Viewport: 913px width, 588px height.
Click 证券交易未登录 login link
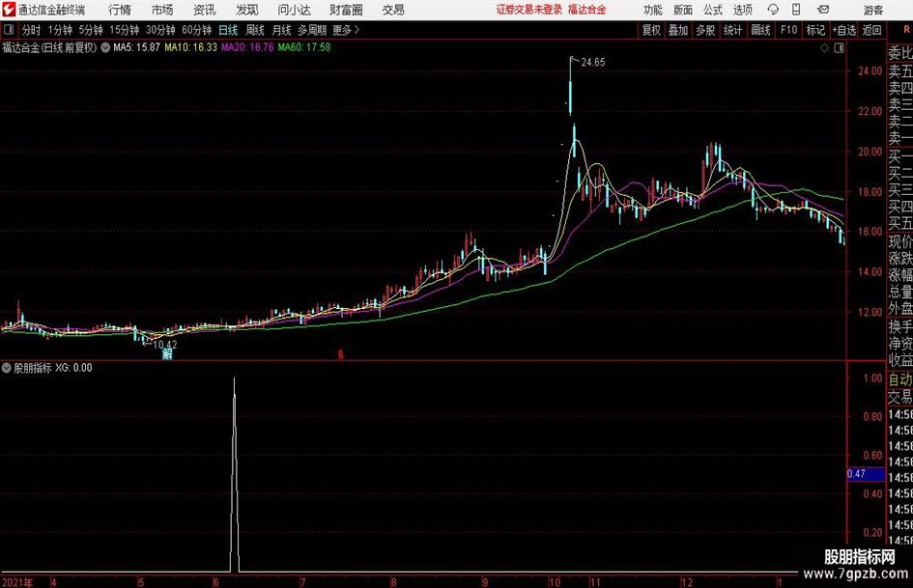(529, 10)
